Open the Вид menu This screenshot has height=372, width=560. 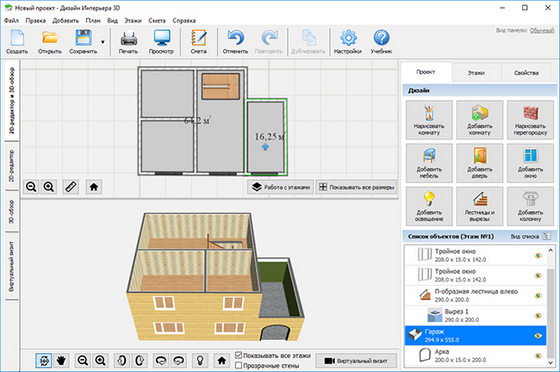[x=112, y=20]
